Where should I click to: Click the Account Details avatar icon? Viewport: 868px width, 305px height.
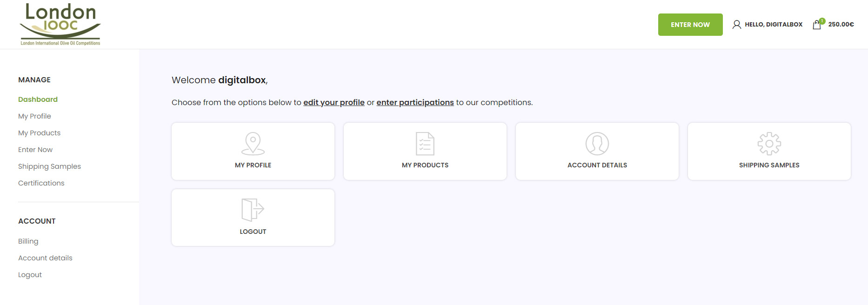pyautogui.click(x=597, y=143)
